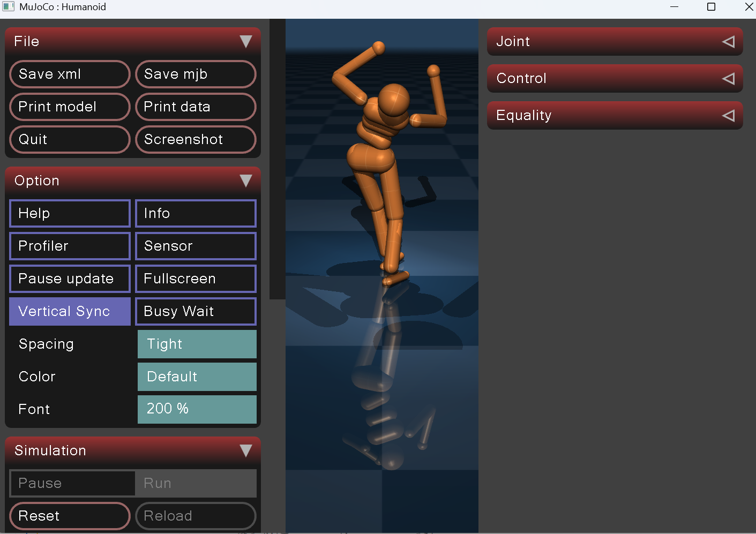756x534 pixels.
Task: Click the Save xml button
Action: [x=70, y=74]
